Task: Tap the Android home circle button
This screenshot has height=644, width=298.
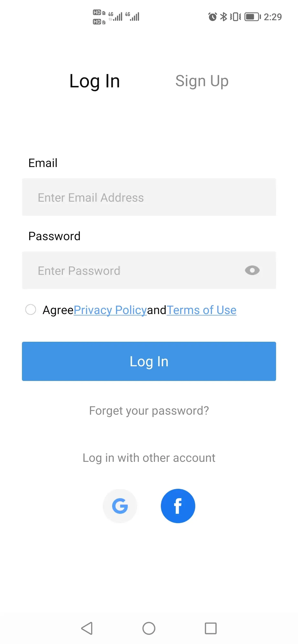Action: [x=149, y=628]
